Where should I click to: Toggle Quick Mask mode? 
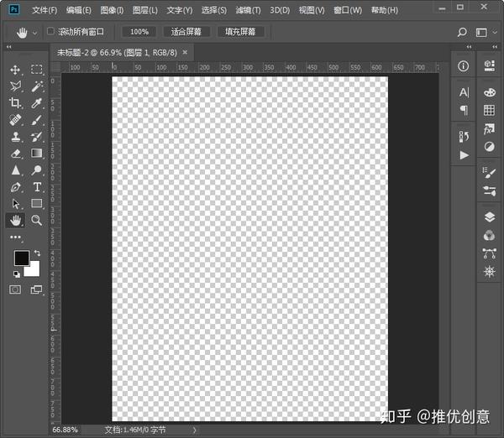[x=15, y=289]
